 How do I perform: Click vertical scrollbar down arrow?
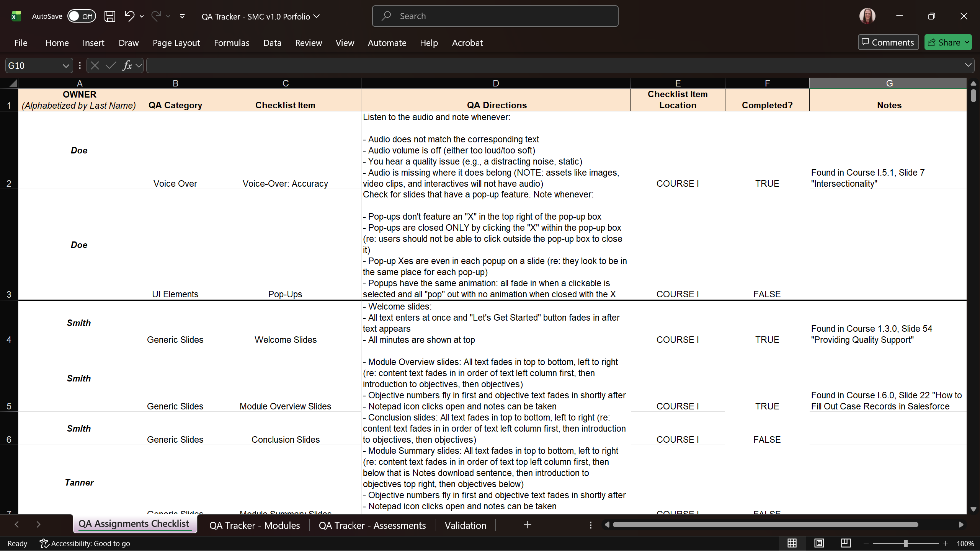tap(973, 509)
